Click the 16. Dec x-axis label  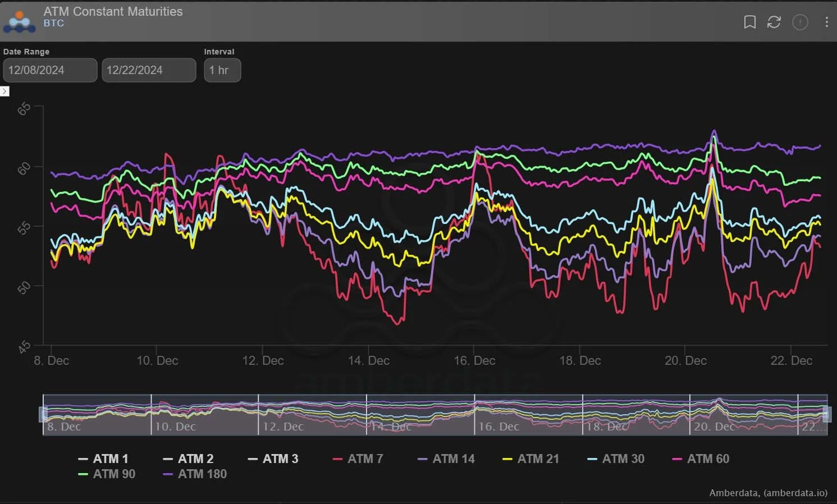coord(474,360)
